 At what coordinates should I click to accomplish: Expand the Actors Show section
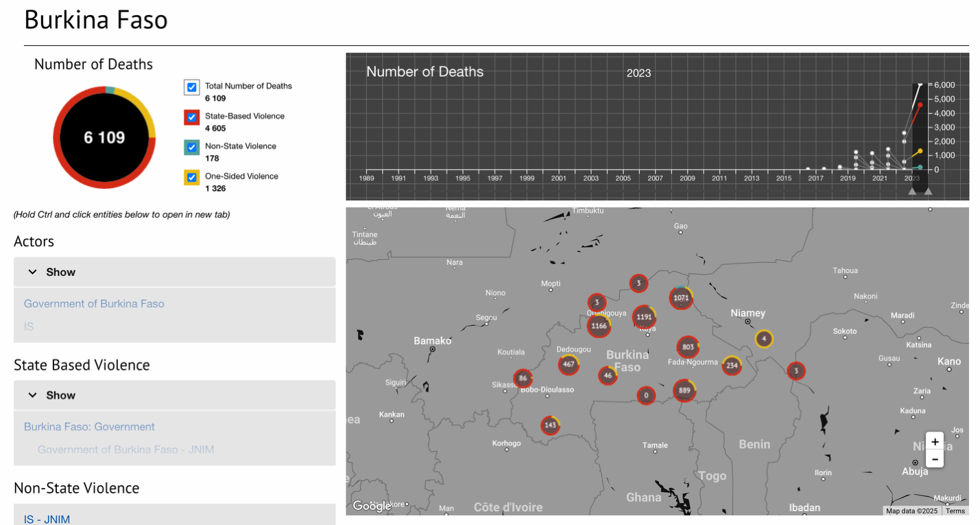[x=174, y=272]
